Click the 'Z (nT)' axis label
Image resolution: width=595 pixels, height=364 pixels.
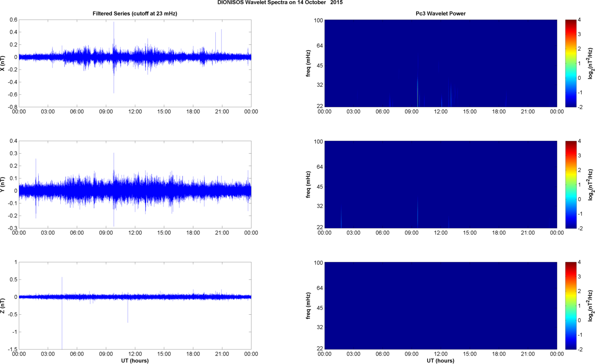click(4, 305)
